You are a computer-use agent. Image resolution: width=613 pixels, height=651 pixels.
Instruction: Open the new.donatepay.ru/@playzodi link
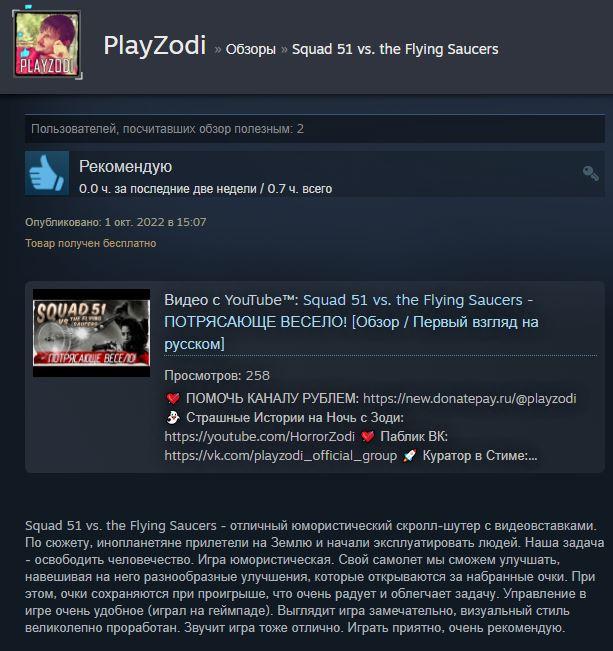click(x=470, y=399)
